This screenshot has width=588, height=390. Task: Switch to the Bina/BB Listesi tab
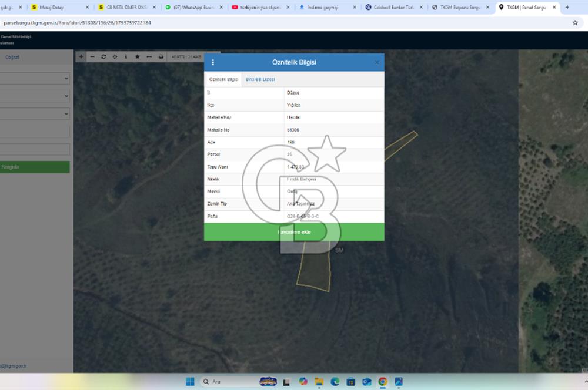click(260, 79)
